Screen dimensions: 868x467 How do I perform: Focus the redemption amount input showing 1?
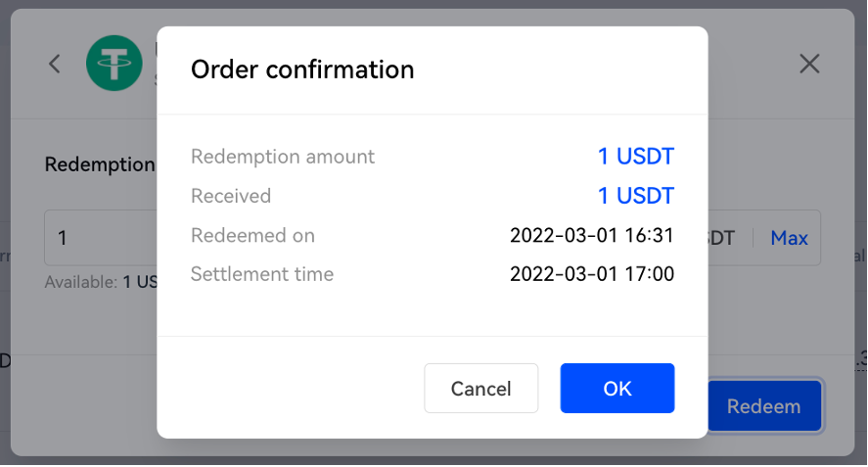point(101,238)
